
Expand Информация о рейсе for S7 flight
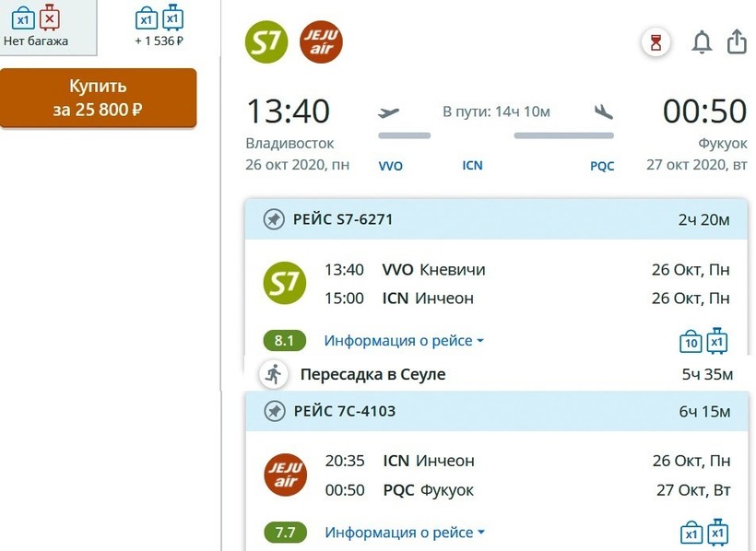click(404, 341)
